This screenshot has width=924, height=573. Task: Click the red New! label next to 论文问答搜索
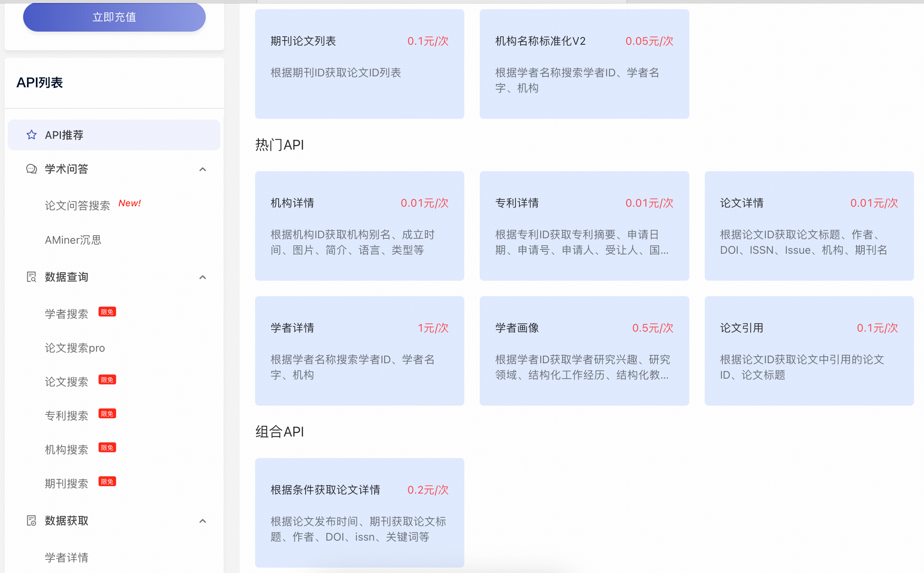(x=129, y=203)
